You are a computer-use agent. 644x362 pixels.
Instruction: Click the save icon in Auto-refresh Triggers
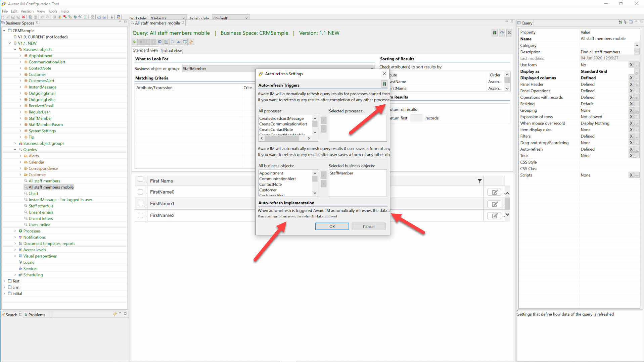coord(384,84)
